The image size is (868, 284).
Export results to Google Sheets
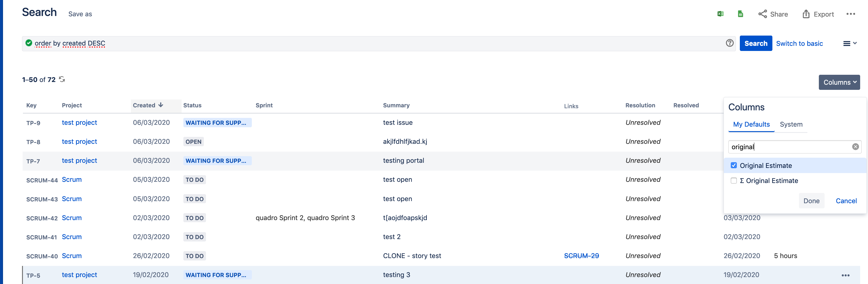[x=740, y=14]
